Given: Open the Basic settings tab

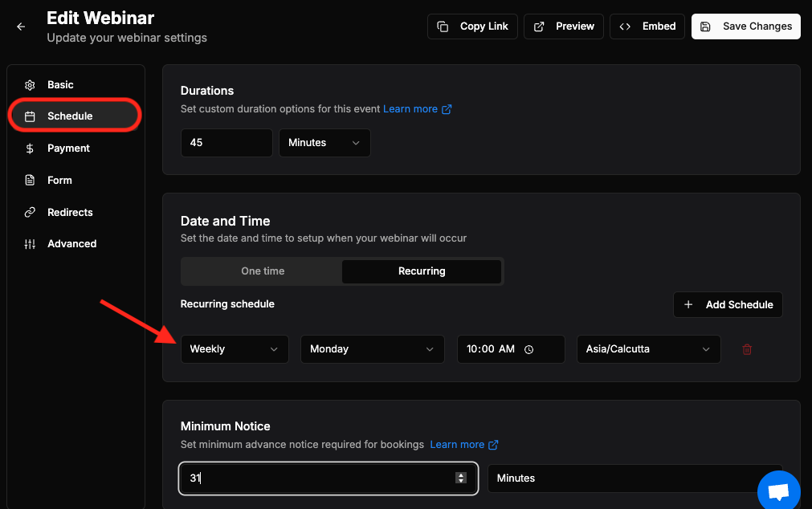Looking at the screenshot, I should point(75,85).
